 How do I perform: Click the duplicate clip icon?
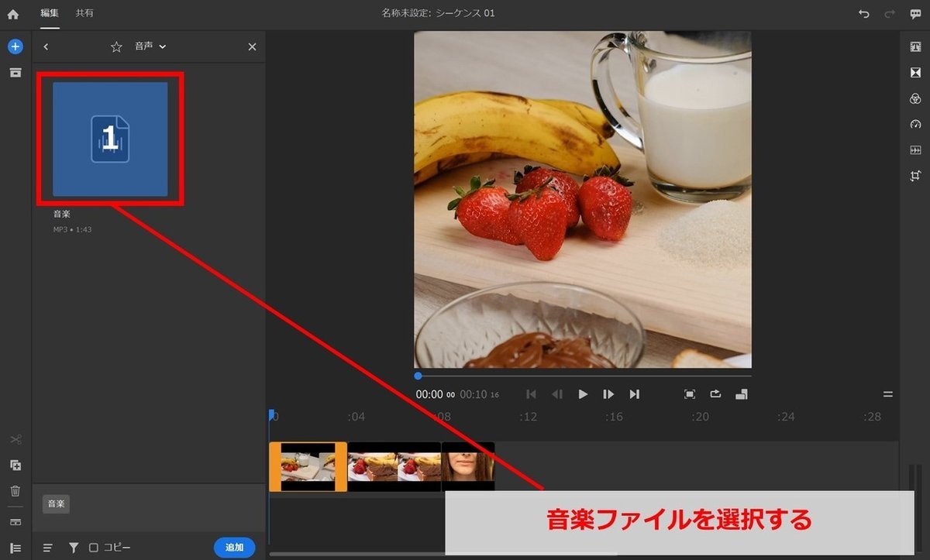point(15,466)
